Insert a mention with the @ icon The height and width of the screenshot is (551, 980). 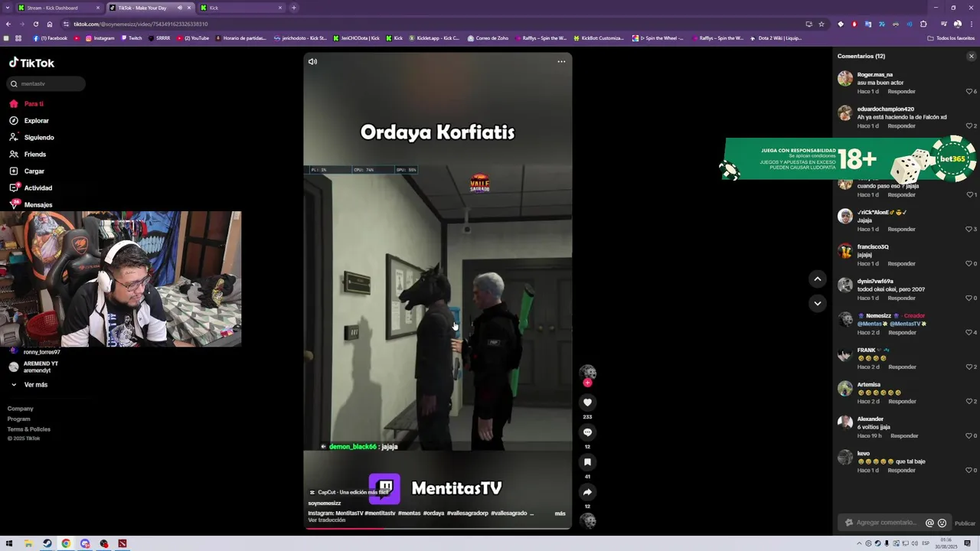pos(929,523)
